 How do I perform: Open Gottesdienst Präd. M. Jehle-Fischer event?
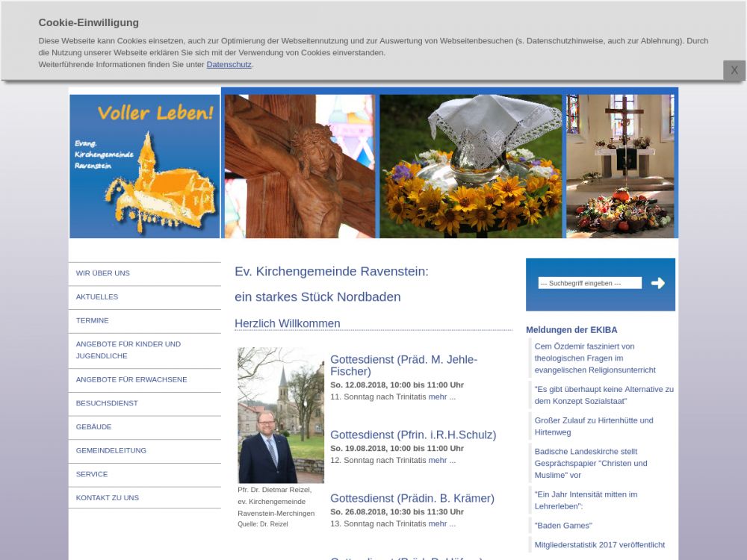pyautogui.click(x=403, y=365)
